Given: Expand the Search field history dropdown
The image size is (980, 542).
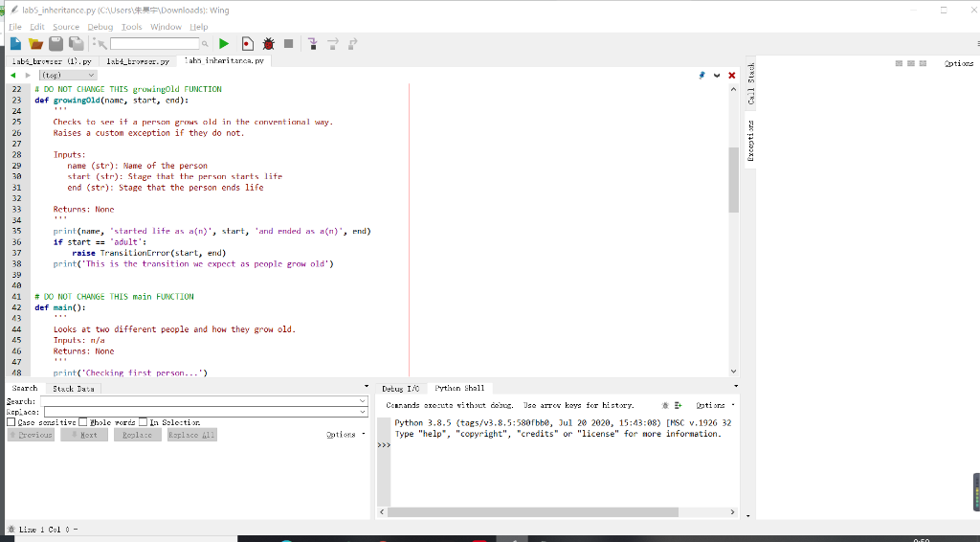Looking at the screenshot, I should [x=363, y=400].
